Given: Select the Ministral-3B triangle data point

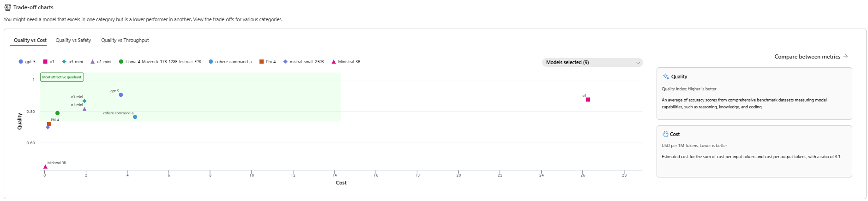Looking at the screenshot, I should click(45, 167).
